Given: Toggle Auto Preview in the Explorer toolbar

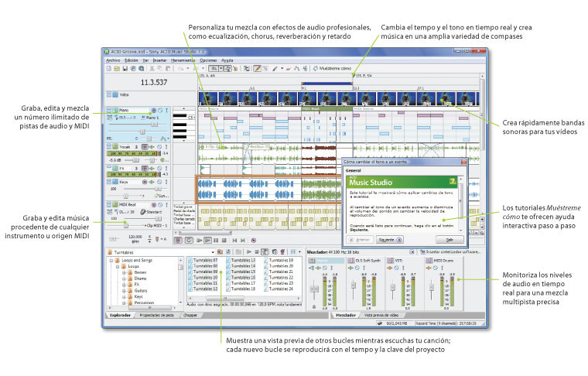Looking at the screenshot, I should [x=265, y=252].
